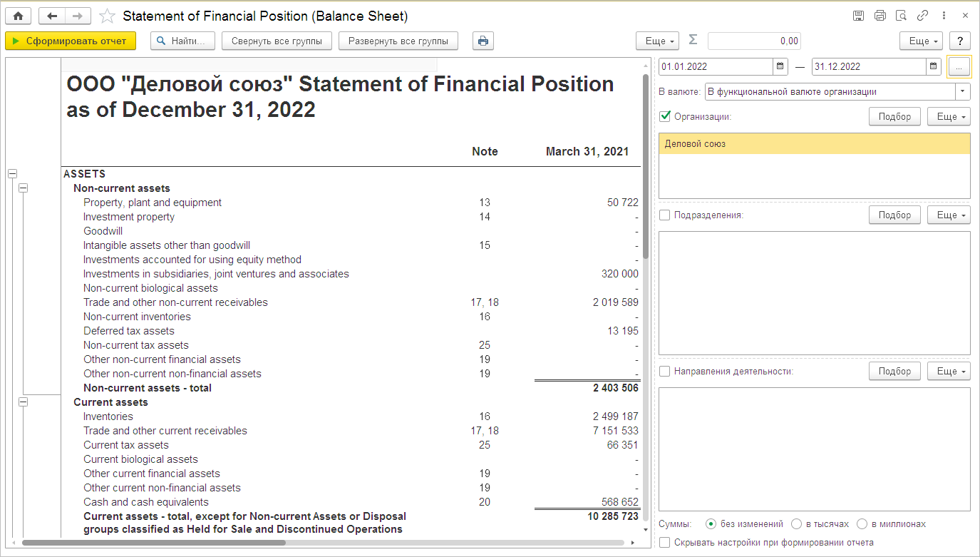The image size is (980, 557).
Task: Enable the Подразделения checkbox
Action: (x=665, y=215)
